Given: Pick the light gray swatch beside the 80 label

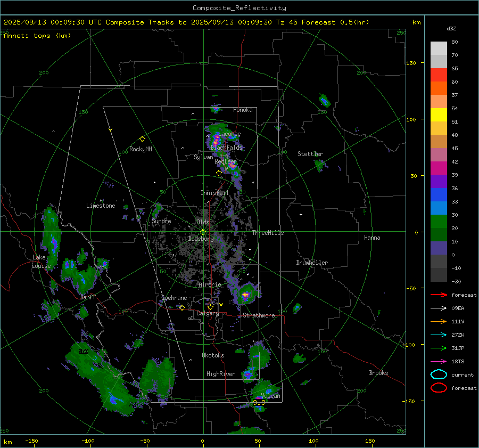Looking at the screenshot, I should (x=439, y=48).
